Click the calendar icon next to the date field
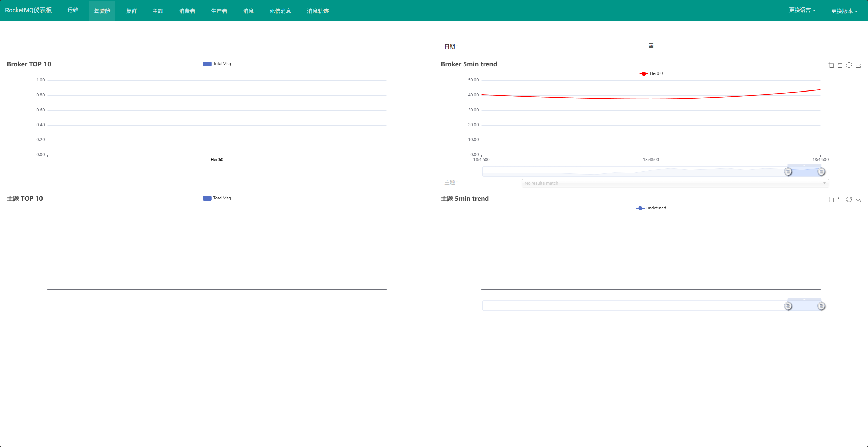 651,45
